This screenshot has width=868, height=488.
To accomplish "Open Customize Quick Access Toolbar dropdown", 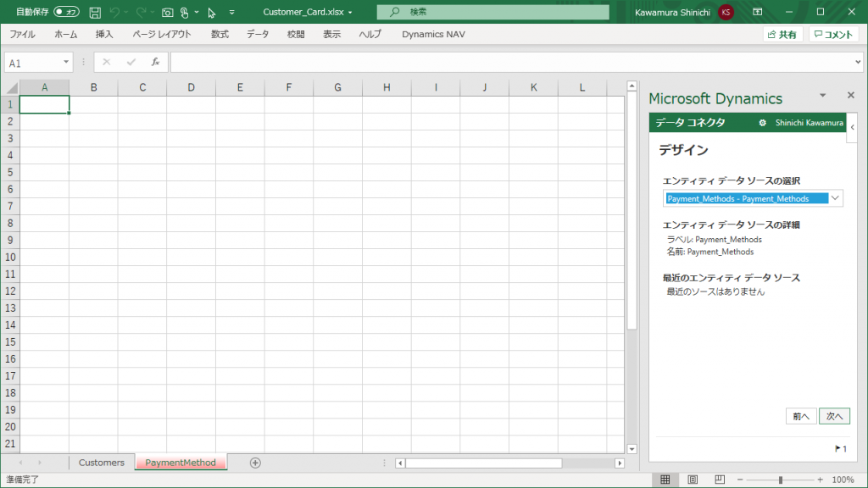I will point(232,12).
